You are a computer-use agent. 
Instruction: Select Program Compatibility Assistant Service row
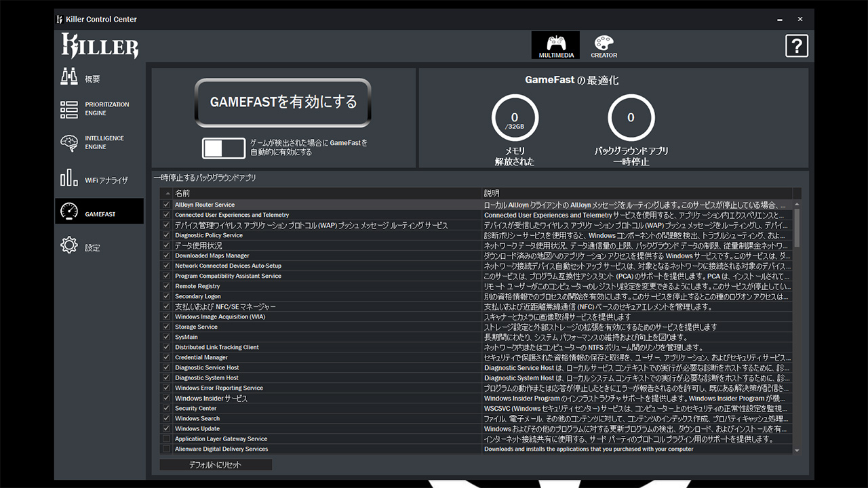coord(476,276)
